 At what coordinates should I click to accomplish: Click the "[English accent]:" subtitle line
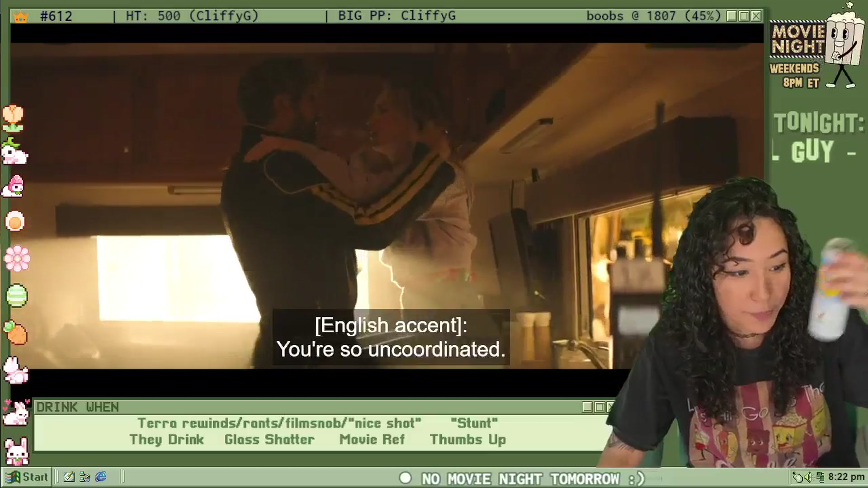(391, 325)
